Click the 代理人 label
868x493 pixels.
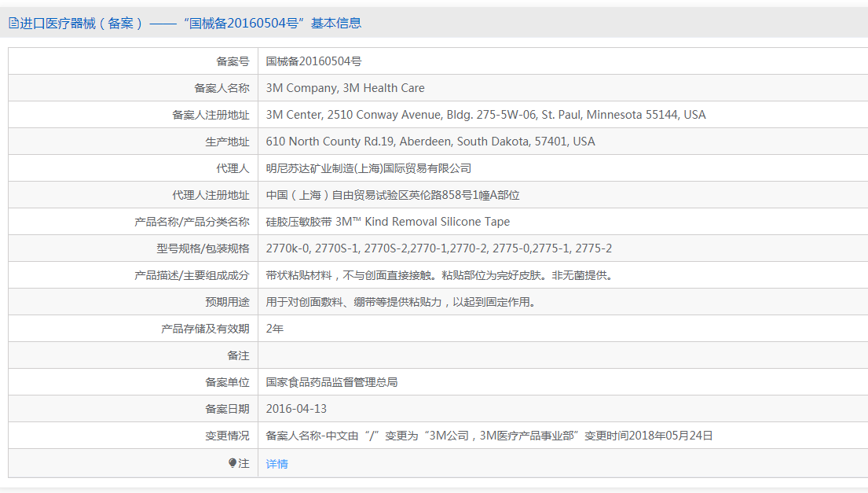tap(233, 168)
